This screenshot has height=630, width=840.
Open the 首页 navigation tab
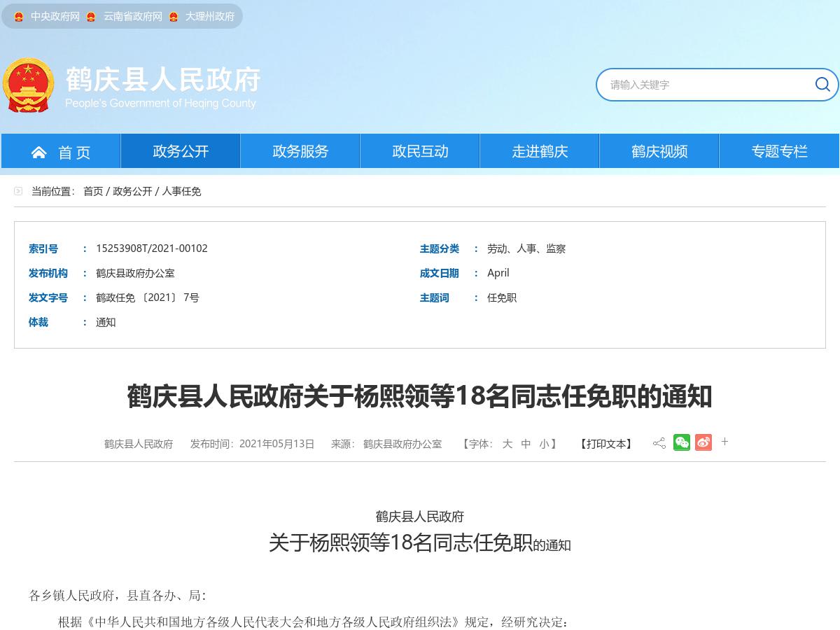[61, 151]
